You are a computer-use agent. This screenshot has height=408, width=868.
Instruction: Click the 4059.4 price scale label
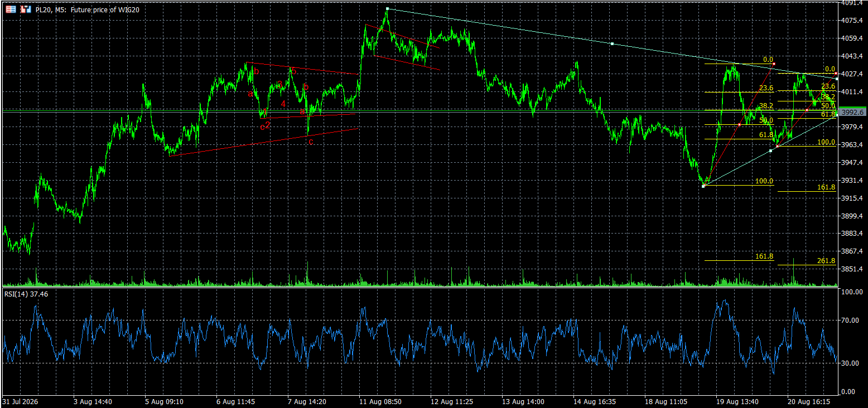pyautogui.click(x=851, y=38)
